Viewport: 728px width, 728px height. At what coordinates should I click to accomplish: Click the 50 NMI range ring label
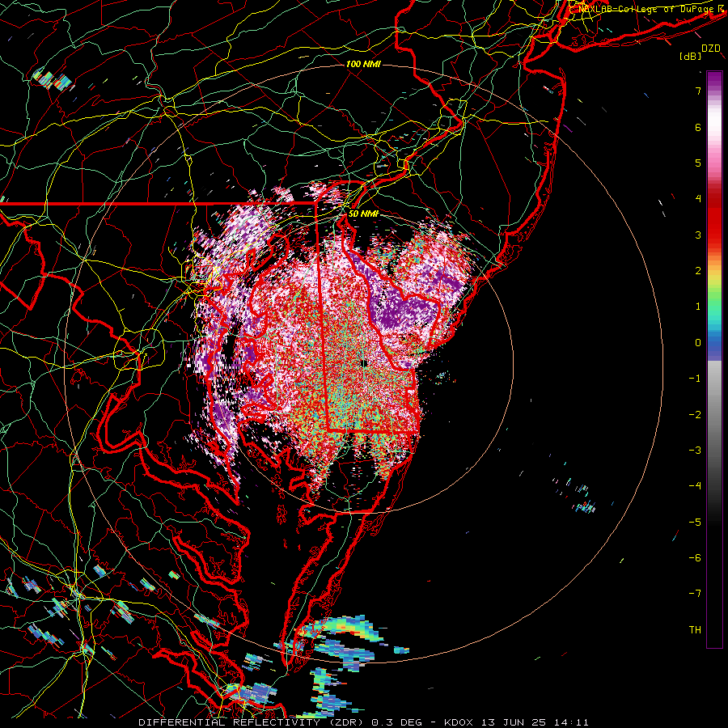(x=363, y=214)
